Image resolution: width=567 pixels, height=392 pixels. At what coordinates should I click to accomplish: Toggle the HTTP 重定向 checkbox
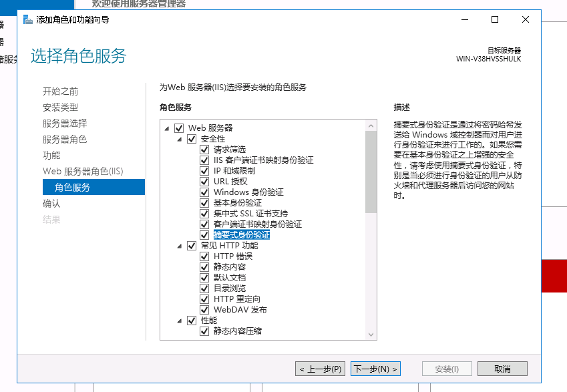point(204,299)
